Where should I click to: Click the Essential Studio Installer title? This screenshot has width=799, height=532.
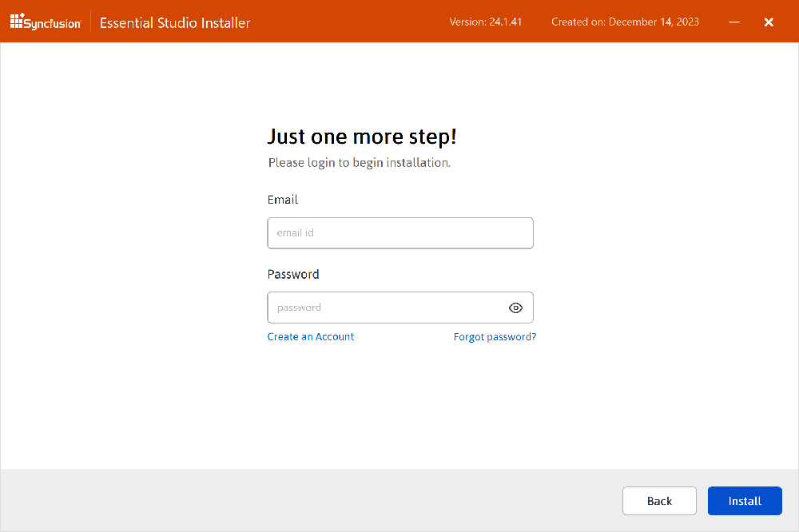[174, 22]
